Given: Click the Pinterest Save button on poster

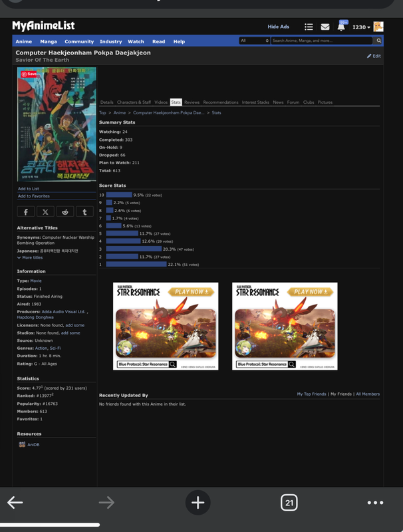Looking at the screenshot, I should coord(29,74).
